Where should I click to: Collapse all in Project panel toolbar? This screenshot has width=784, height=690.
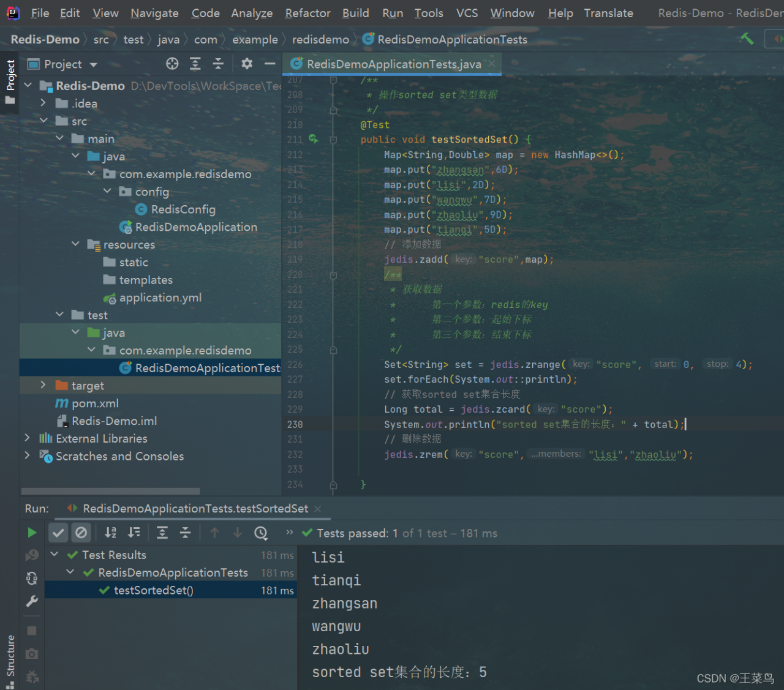point(218,64)
